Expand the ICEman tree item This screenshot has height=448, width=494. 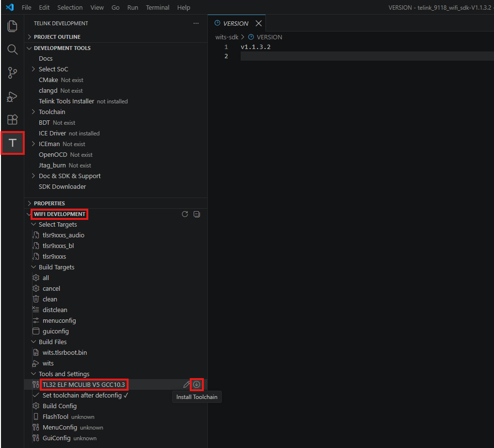coord(33,144)
